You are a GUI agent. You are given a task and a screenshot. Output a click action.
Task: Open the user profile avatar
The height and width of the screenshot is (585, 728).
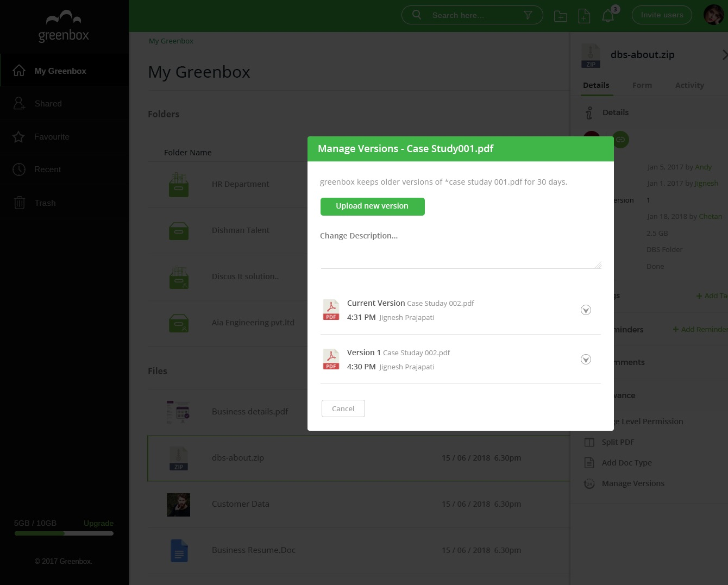713,15
